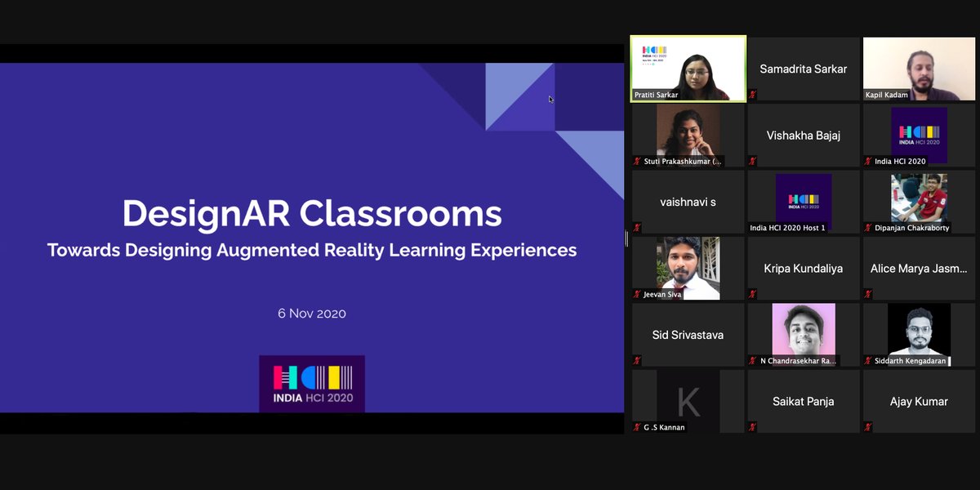Click the muted mic icon on vaishnavi s tile
The image size is (980, 490).
637,228
